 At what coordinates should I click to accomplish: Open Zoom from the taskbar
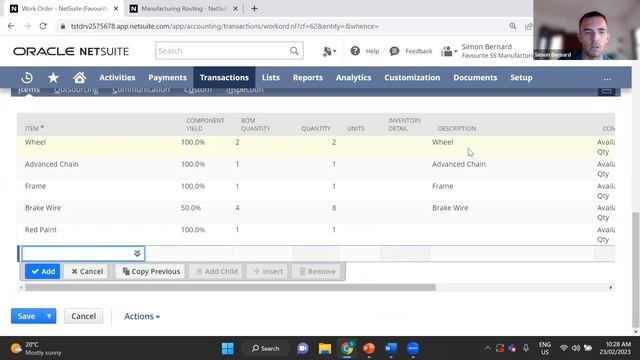pos(413,349)
